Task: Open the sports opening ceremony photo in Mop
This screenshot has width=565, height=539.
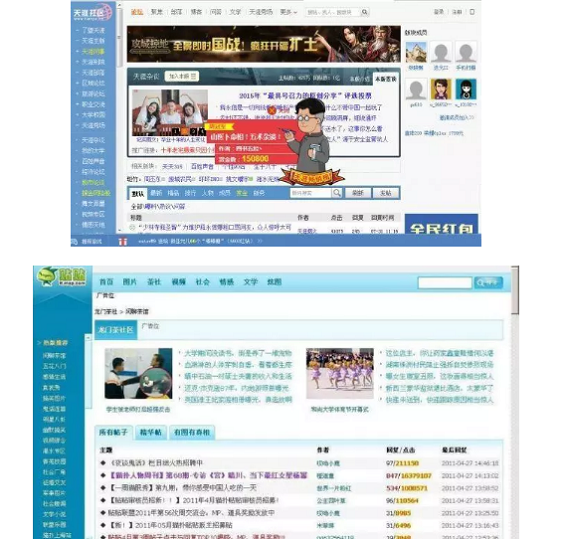Action: (x=340, y=374)
